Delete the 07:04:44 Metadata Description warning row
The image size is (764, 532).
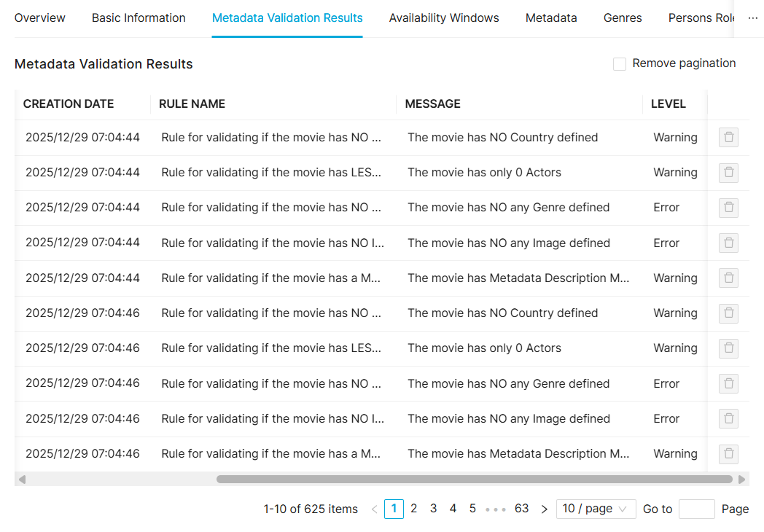[x=728, y=278]
